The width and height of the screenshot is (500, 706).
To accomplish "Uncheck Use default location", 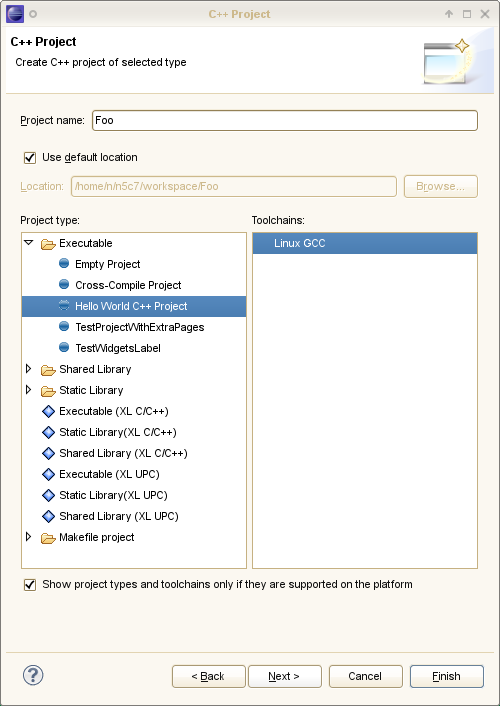I will (30, 158).
